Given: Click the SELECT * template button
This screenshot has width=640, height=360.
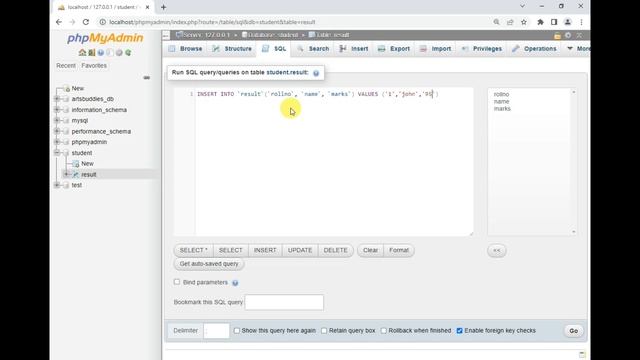Looking at the screenshot, I should tap(193, 250).
